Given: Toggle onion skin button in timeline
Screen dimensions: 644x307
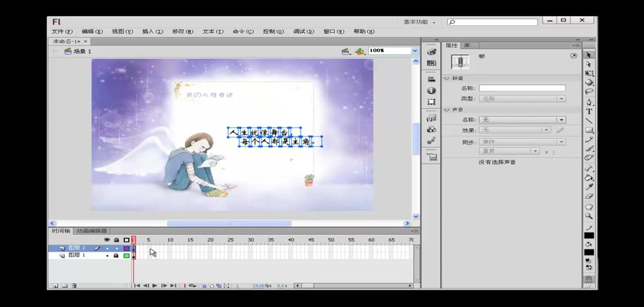Looking at the screenshot, I should click(x=204, y=286).
